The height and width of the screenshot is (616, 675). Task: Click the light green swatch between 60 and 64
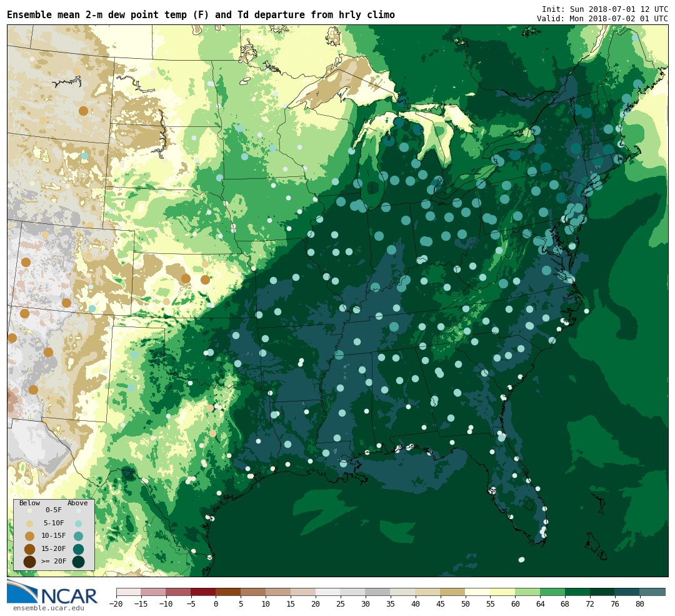click(x=527, y=592)
